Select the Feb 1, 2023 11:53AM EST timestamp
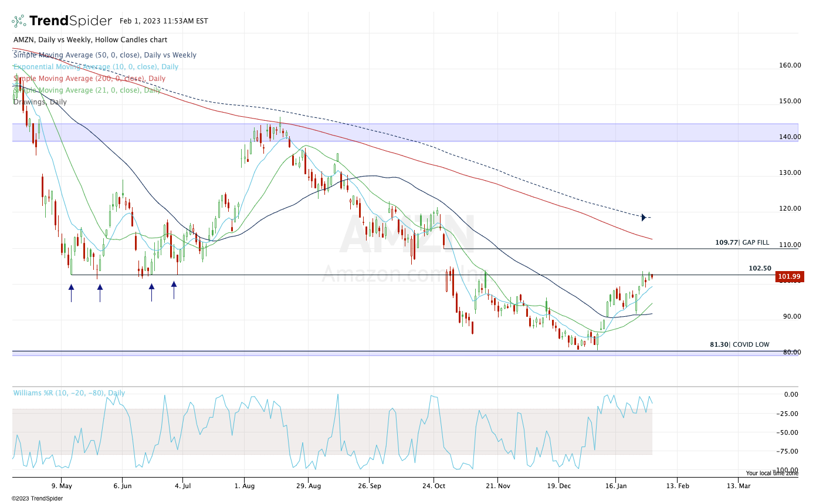The width and height of the screenshot is (816, 504). pyautogui.click(x=164, y=21)
